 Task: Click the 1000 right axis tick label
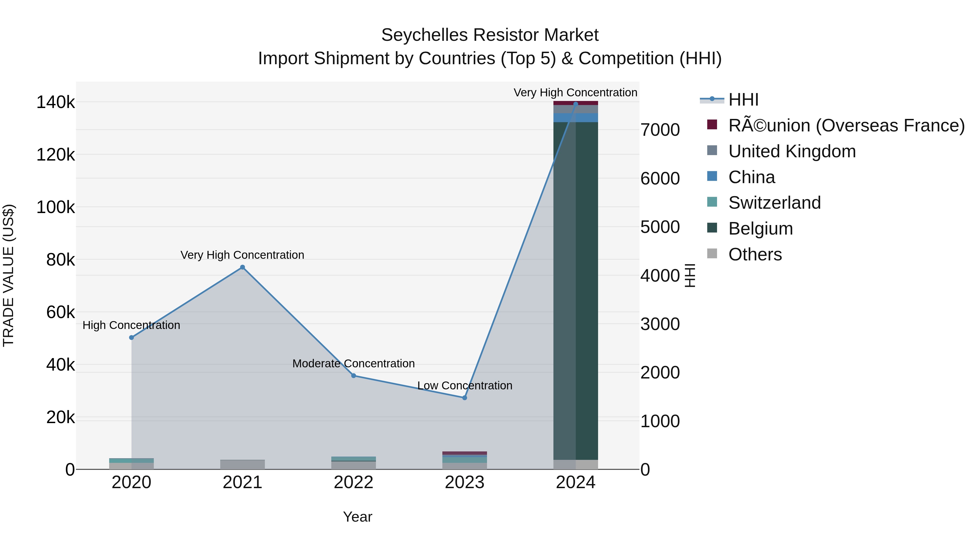(660, 421)
